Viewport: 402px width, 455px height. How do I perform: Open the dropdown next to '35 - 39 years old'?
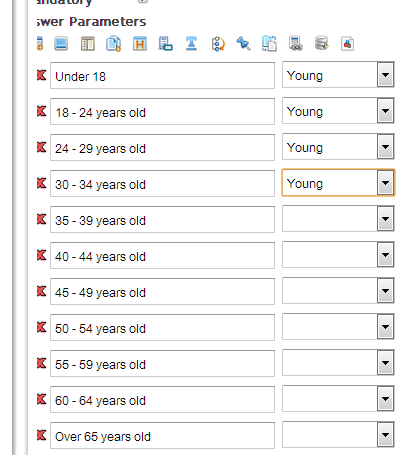pyautogui.click(x=386, y=219)
